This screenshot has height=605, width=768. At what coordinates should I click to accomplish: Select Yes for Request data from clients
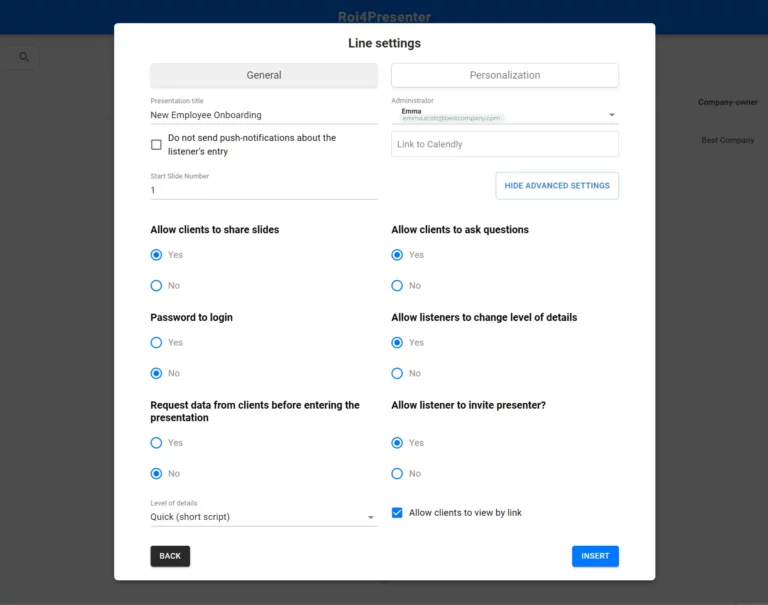point(156,443)
